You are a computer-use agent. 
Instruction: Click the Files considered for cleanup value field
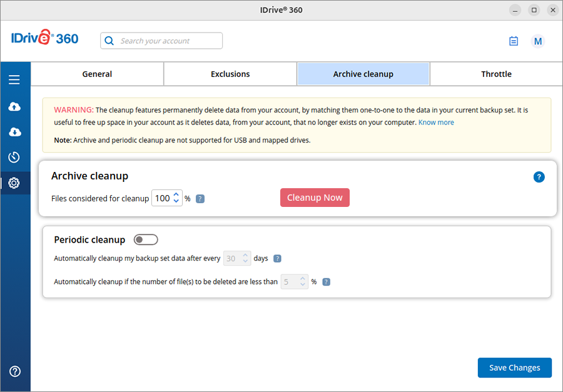pos(167,198)
